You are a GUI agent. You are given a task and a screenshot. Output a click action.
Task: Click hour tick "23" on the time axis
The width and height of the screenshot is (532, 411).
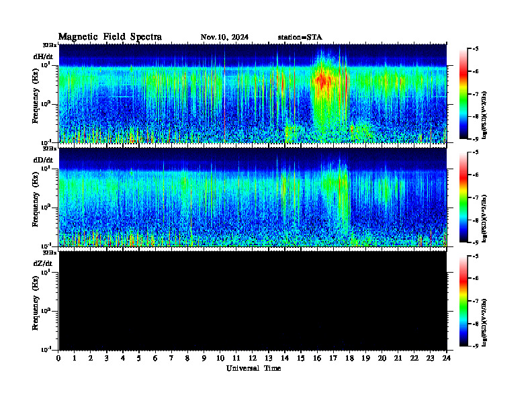(x=430, y=359)
